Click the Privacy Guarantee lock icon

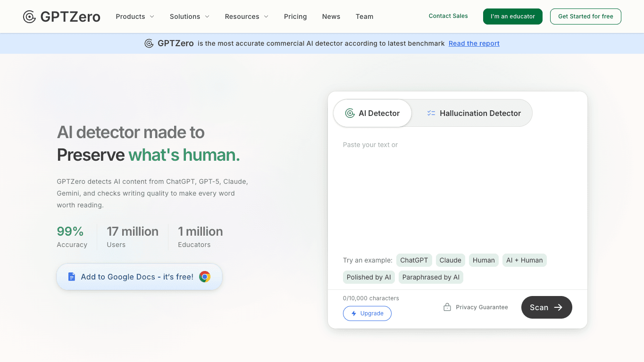pyautogui.click(x=447, y=307)
